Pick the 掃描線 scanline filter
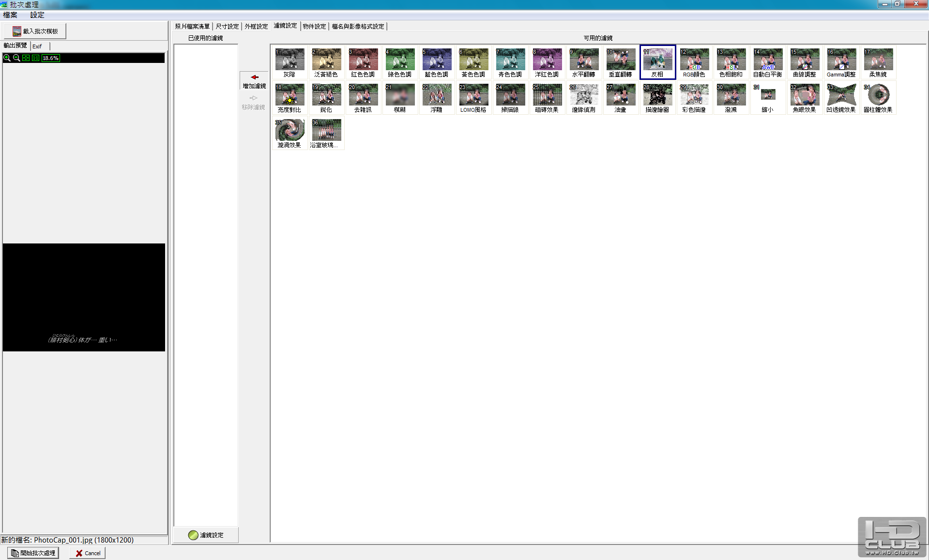The height and width of the screenshot is (560, 929). pyautogui.click(x=510, y=98)
